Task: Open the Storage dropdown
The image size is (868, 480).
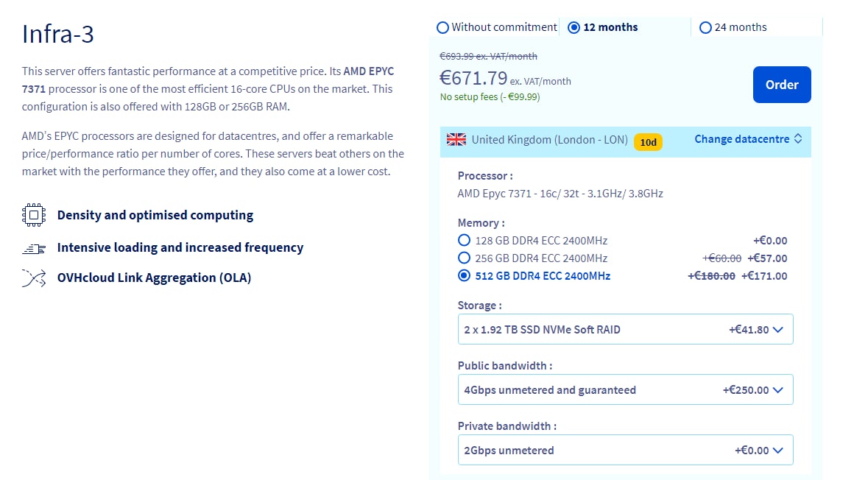Action: click(x=625, y=329)
